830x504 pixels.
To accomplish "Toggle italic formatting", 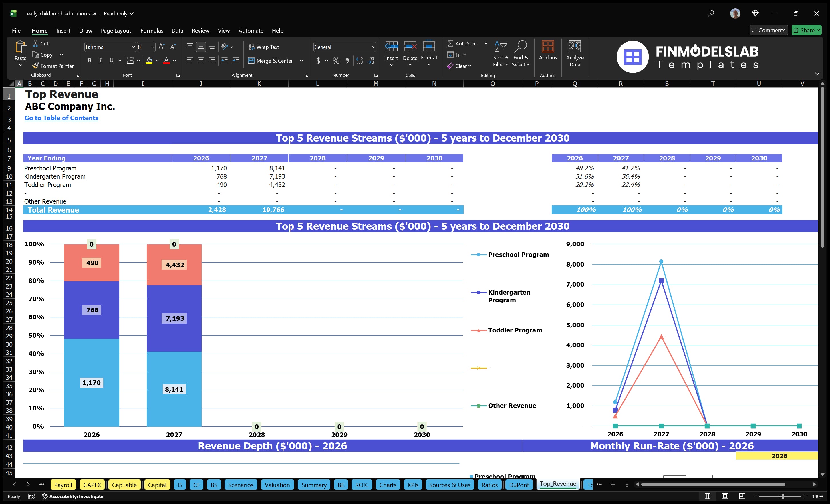I will pos(100,61).
